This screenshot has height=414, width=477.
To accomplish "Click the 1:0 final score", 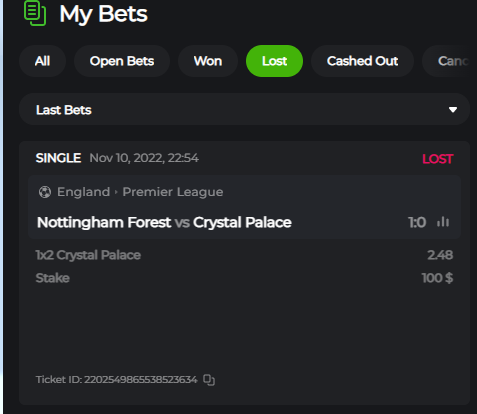I will pos(417,222).
